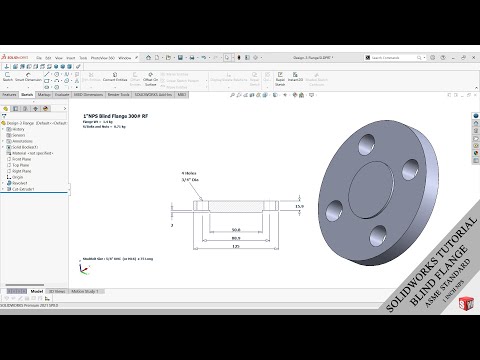Open the FeatureManager Design Tree panel tab
This screenshot has height=360, width=480.
[5, 109]
